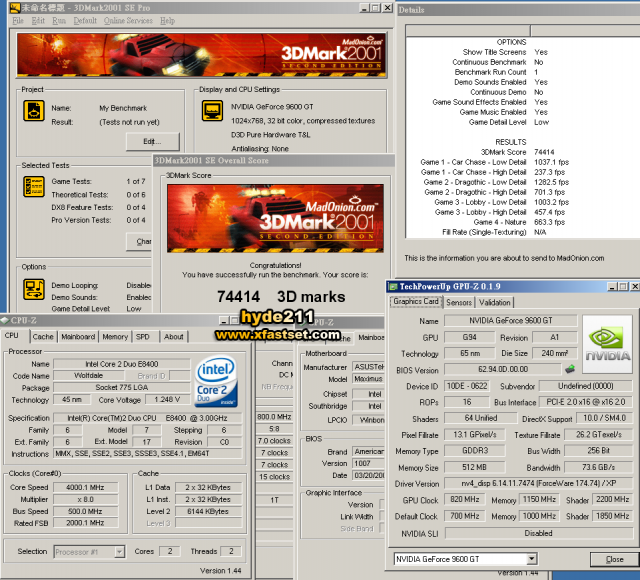Click the Shader clock 2200 MHz field
The image size is (640, 580).
(x=612, y=500)
